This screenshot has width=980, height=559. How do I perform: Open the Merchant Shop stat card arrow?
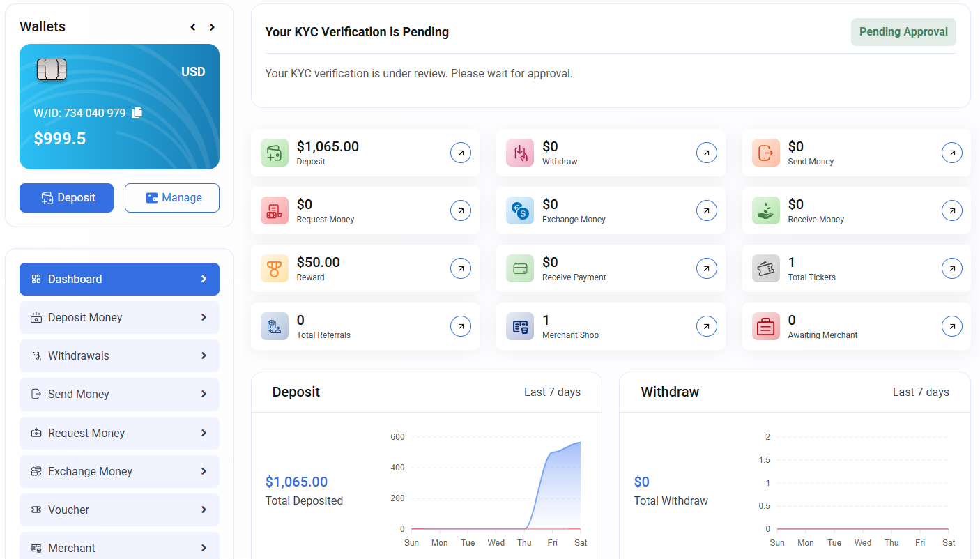click(x=707, y=326)
